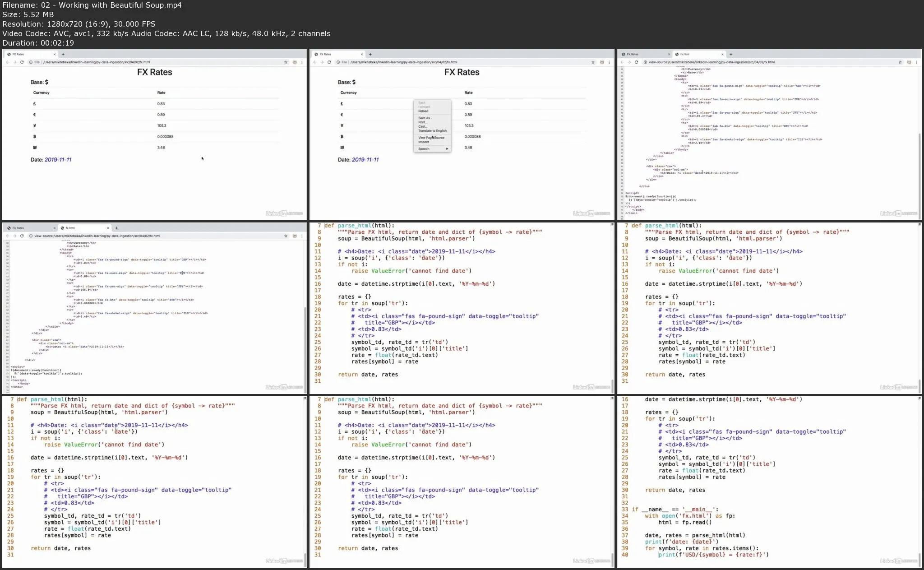This screenshot has width=924, height=570.
Task: Open Chrome three-dot menu in context-menu frame
Action: [609, 62]
